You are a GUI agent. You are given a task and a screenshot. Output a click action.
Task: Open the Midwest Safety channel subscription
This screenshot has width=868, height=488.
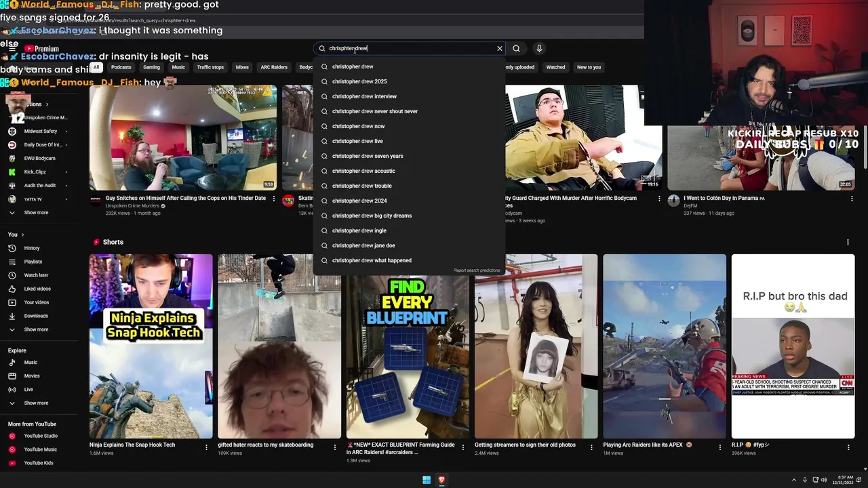pos(41,131)
